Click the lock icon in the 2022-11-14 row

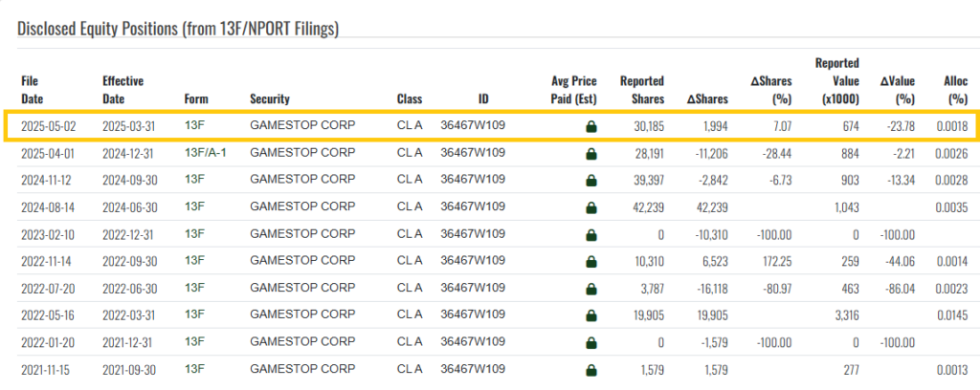(x=590, y=262)
